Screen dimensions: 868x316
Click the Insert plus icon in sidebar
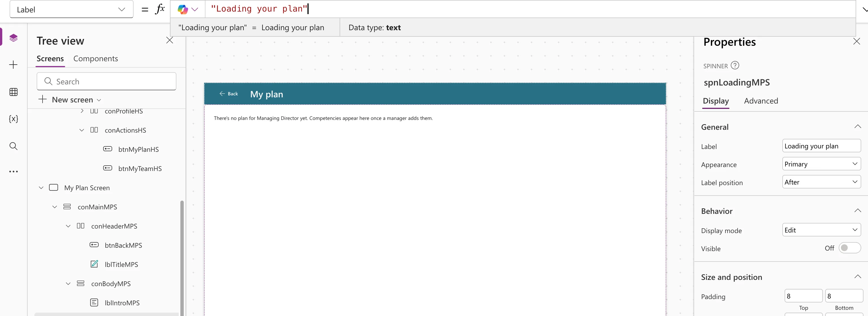coord(14,64)
